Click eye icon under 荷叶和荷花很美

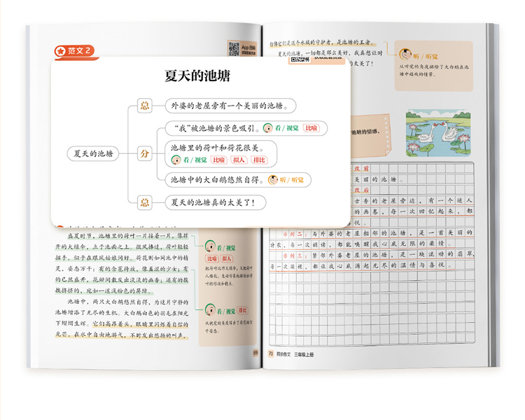click(x=176, y=160)
